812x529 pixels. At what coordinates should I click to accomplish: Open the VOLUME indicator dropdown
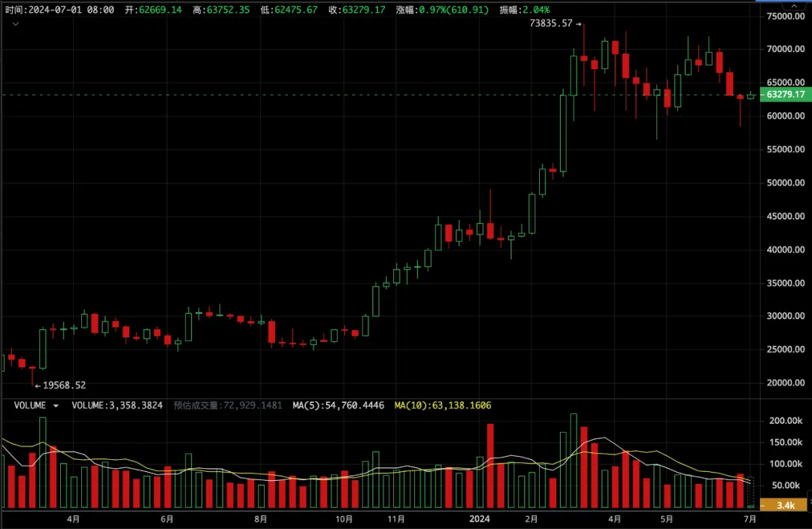56,406
